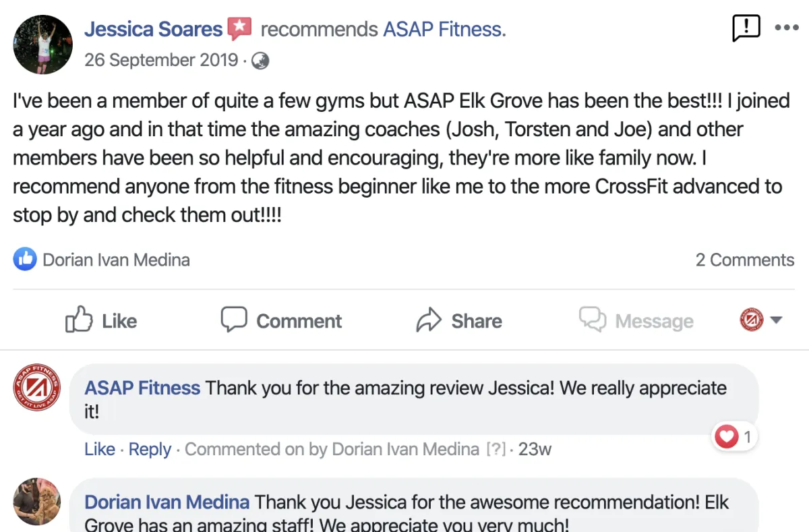809x532 pixels.
Task: Reply to the ASAP Fitness comment
Action: (x=150, y=449)
